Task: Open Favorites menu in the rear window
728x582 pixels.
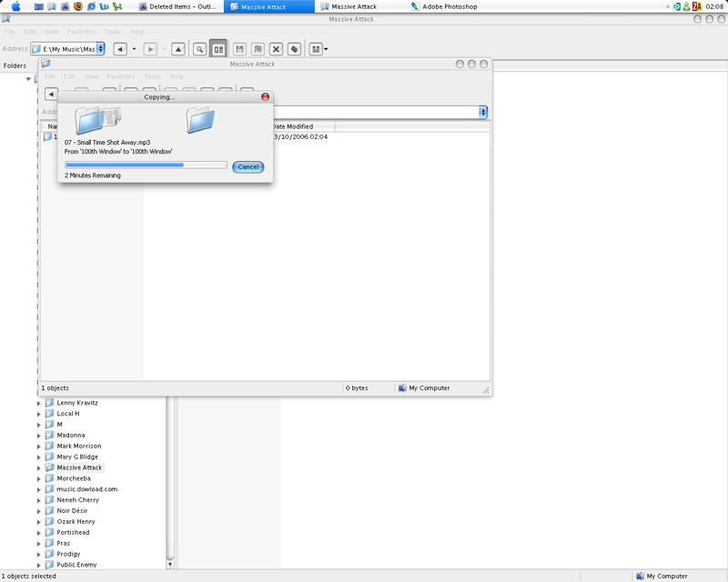Action: pos(81,32)
